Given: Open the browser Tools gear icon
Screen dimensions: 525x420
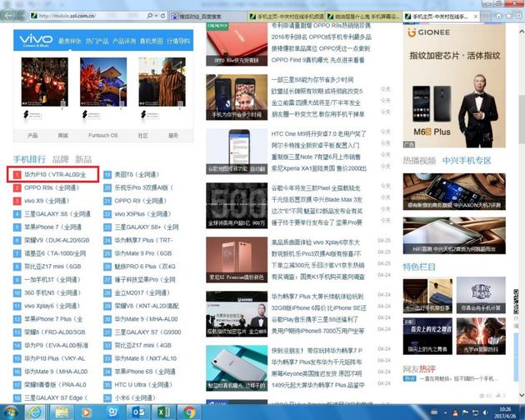Looking at the screenshot, I should (519, 16).
